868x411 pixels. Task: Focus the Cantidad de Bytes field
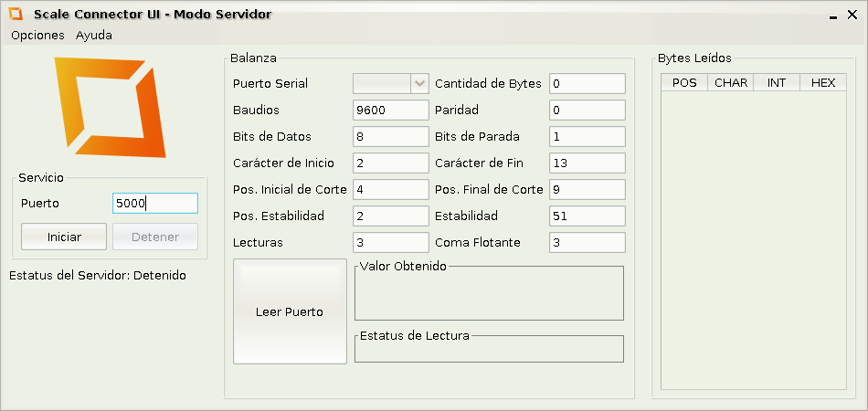click(587, 84)
